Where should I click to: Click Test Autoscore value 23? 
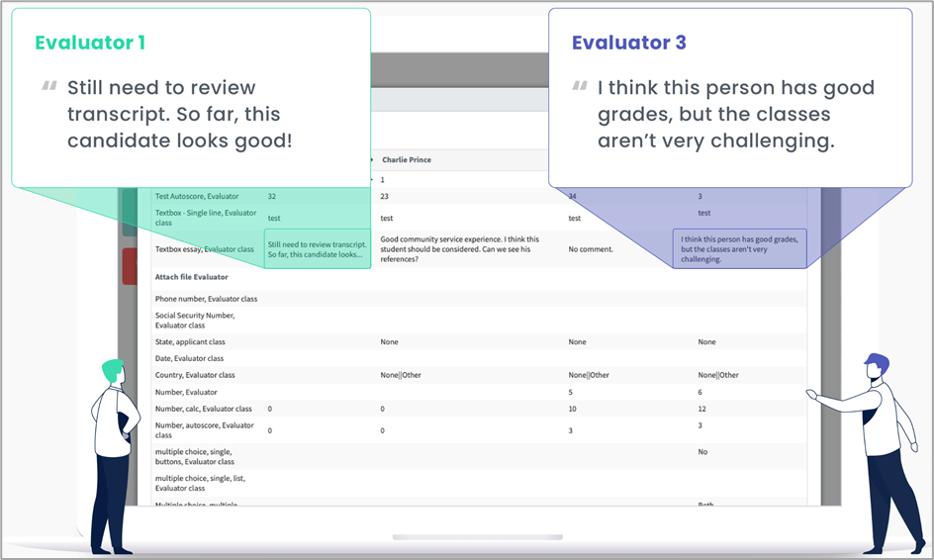[x=385, y=196]
